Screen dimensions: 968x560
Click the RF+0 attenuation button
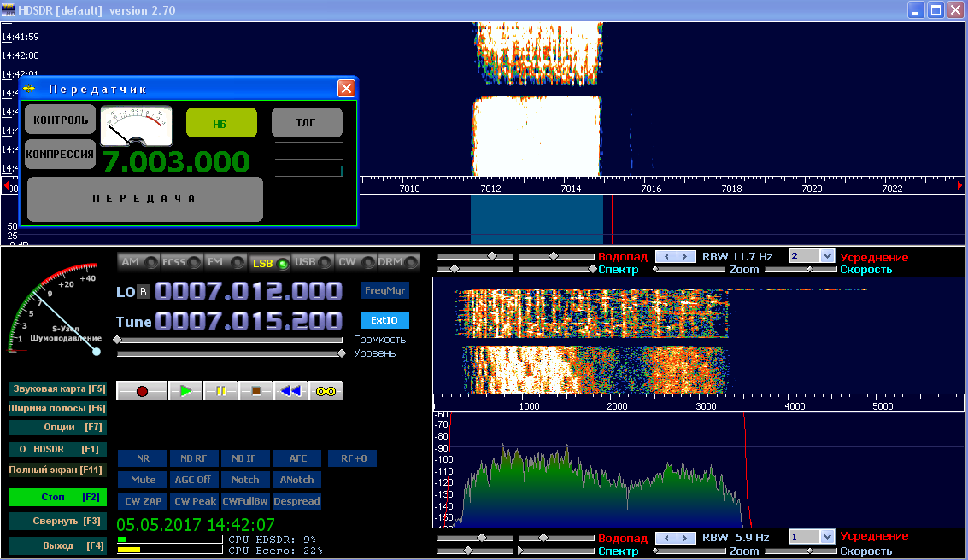(353, 459)
